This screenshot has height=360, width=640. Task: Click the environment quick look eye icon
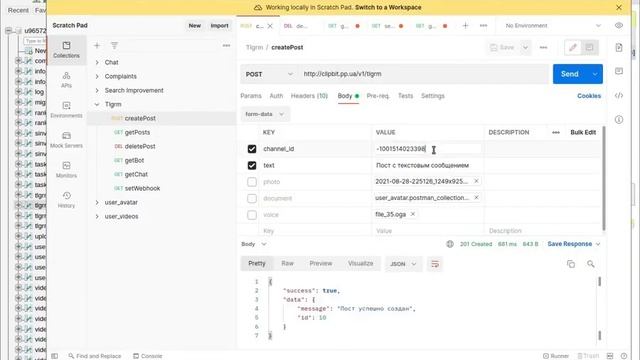point(619,25)
